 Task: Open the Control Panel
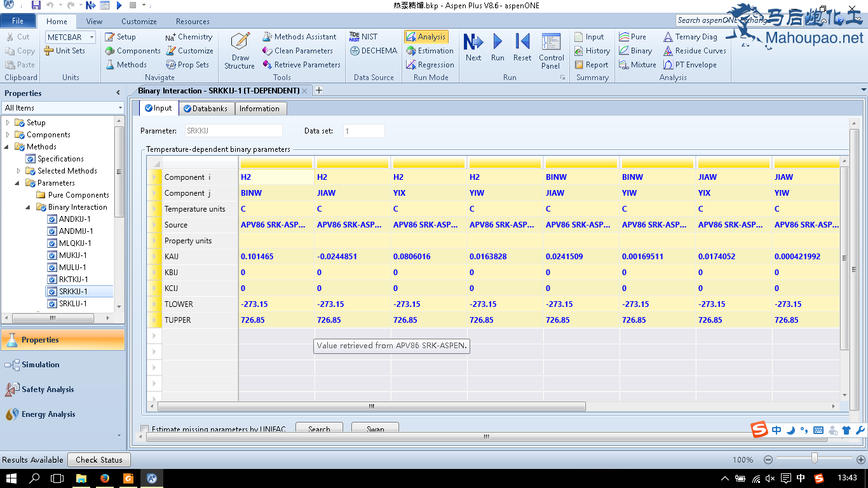pyautogui.click(x=551, y=51)
